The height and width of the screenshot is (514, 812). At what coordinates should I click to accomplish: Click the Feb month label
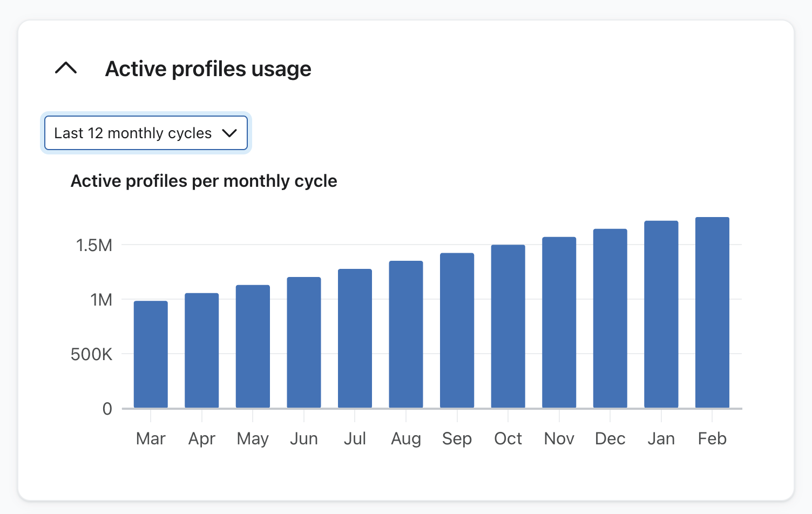coord(712,438)
